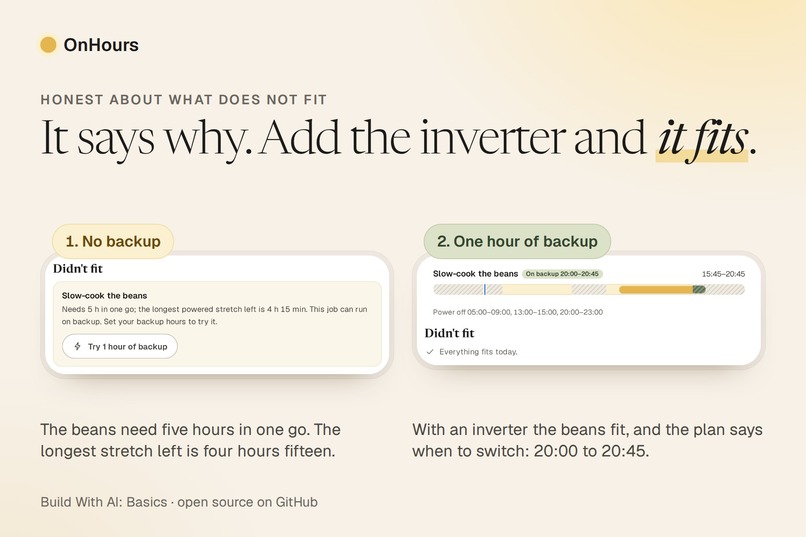Viewport: 806px width, 537px height.
Task: Click the 'Didn't fit' heading in the first card
Action: pos(78,268)
